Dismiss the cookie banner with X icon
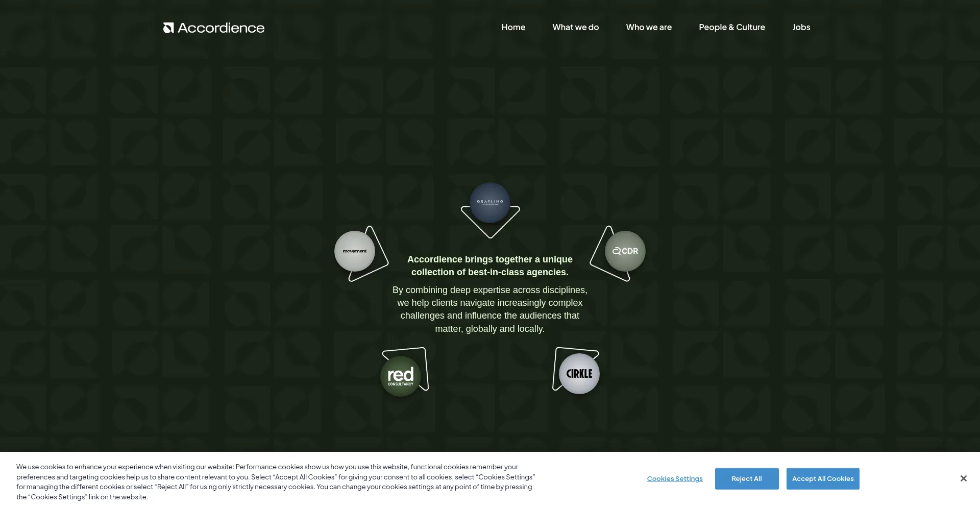Image resolution: width=980 pixels, height=507 pixels. 963,478
